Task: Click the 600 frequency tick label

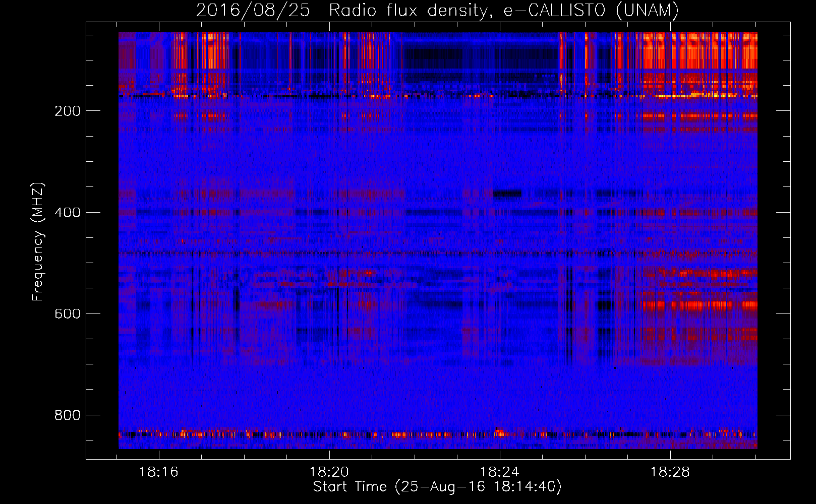Action: point(68,313)
